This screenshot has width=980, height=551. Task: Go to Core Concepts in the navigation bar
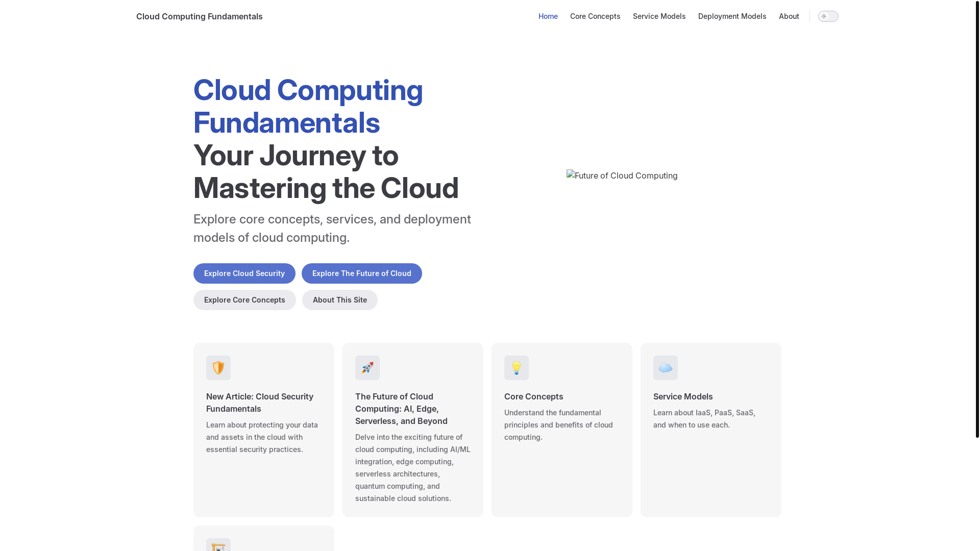(595, 16)
